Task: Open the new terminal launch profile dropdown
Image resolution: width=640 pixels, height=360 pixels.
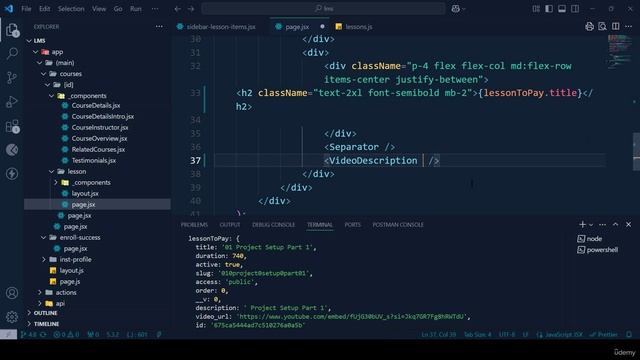Action: pyautogui.click(x=591, y=225)
